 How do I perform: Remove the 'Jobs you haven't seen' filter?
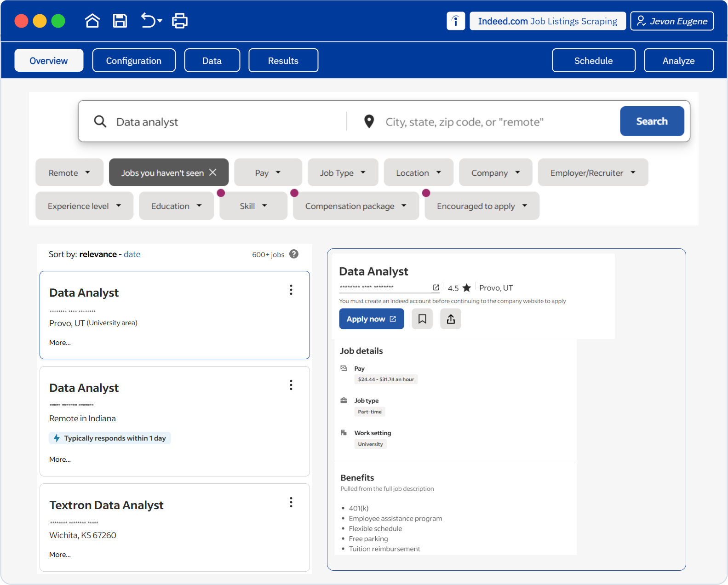(x=213, y=172)
